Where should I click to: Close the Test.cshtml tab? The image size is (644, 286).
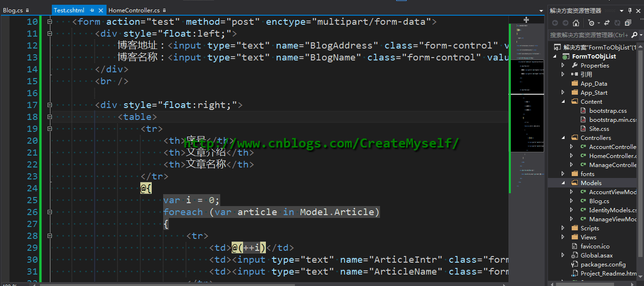pos(101,10)
